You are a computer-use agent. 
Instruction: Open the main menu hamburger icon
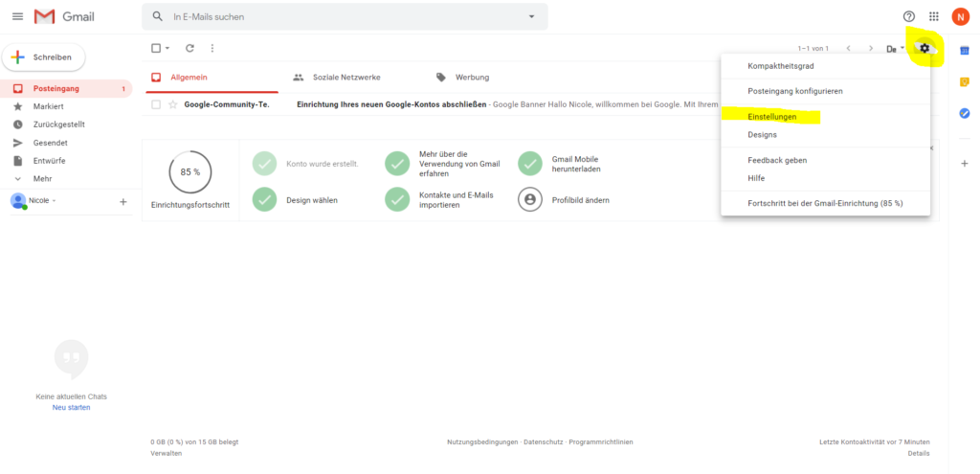pos(17,17)
